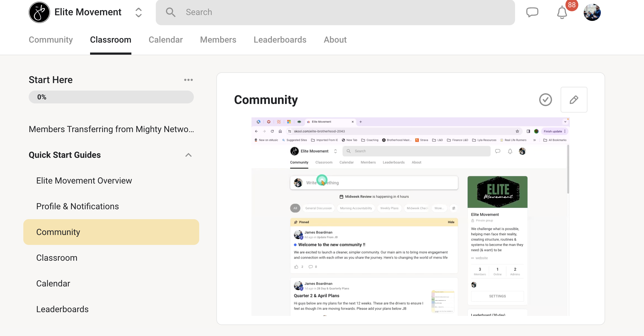644x336 pixels.
Task: Mark Community lesson complete with checkmark circle
Action: tap(545, 100)
